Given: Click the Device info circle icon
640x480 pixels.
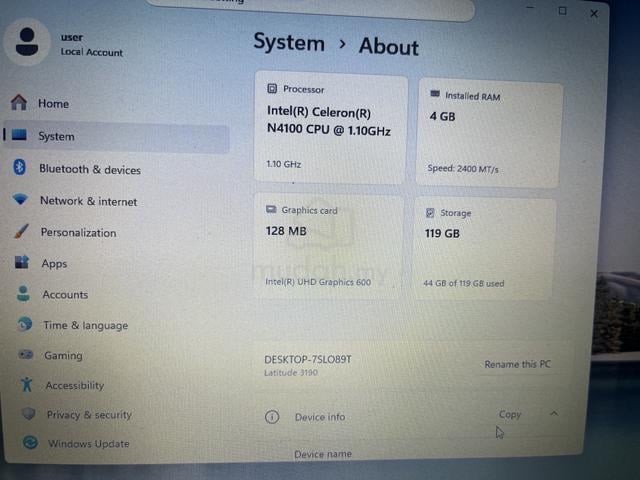Looking at the screenshot, I should (272, 417).
